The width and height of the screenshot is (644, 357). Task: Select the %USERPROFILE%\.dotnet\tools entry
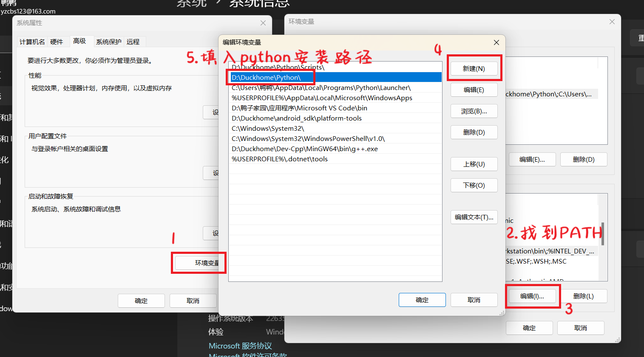click(335, 159)
